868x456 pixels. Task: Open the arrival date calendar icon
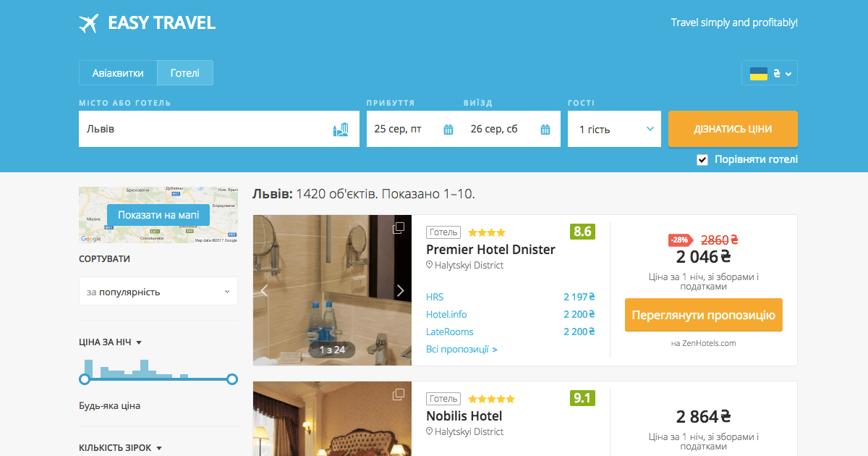pos(448,130)
